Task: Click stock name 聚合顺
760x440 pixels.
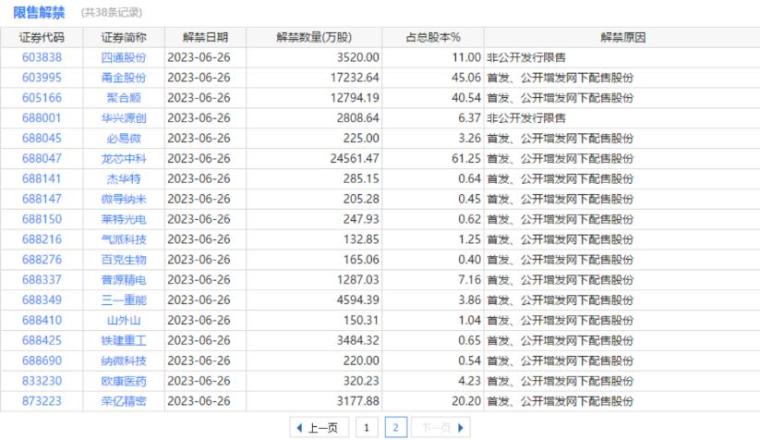Action: click(124, 98)
